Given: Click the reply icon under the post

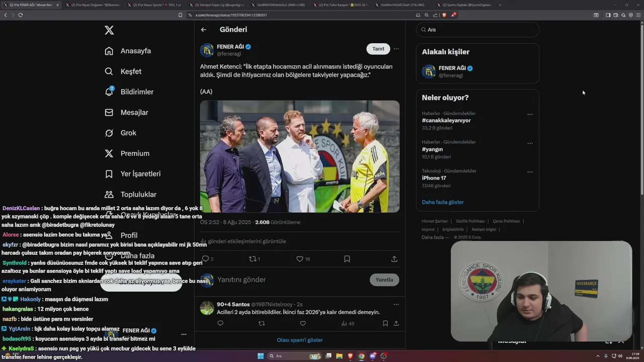Looking at the screenshot, I should 205,259.
